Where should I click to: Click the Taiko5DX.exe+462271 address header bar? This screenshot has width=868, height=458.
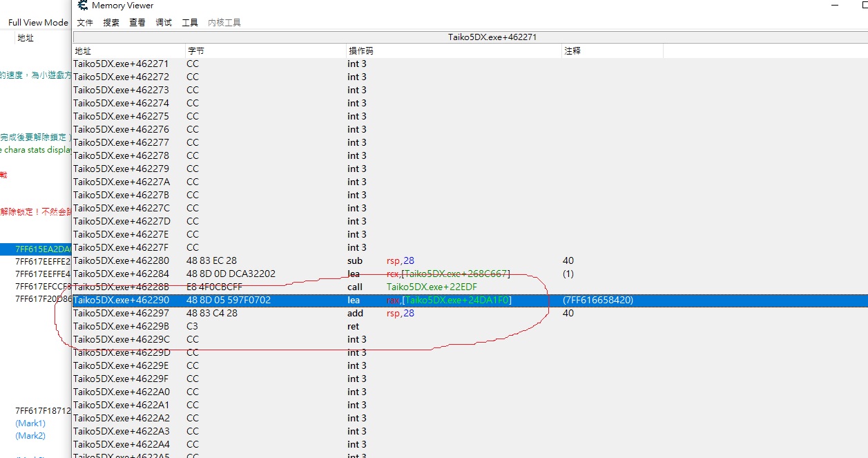tap(470, 37)
